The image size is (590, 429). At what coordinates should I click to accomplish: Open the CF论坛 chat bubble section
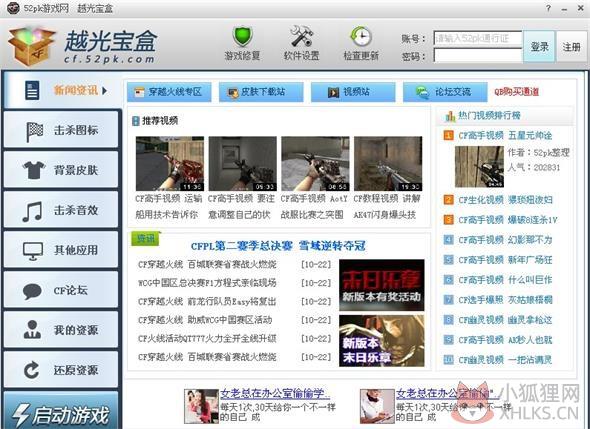pos(61,290)
